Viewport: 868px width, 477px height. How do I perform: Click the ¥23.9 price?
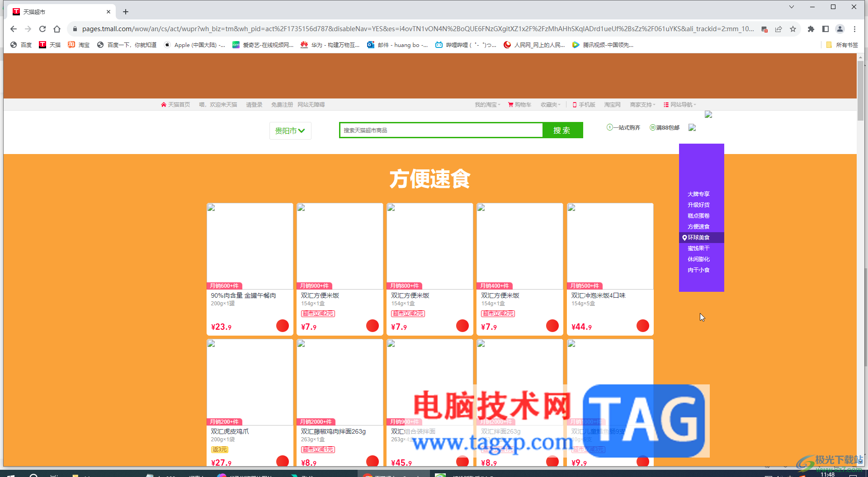tap(221, 327)
